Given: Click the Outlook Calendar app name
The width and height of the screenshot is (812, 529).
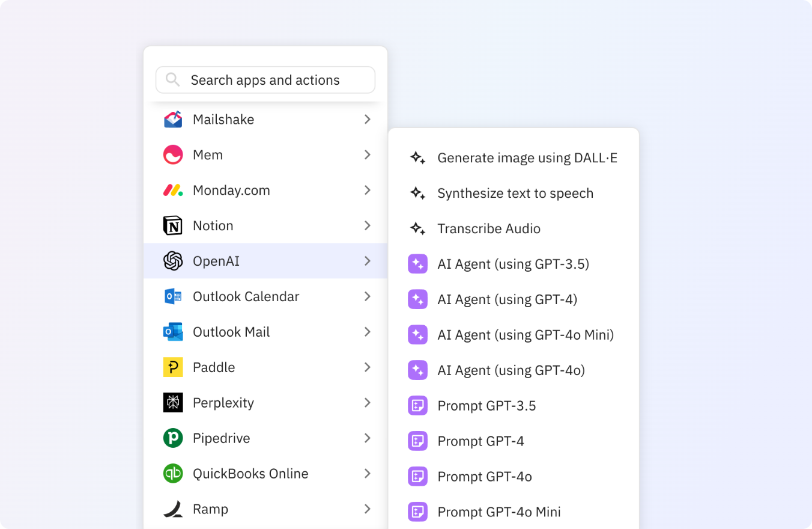Looking at the screenshot, I should tap(246, 297).
